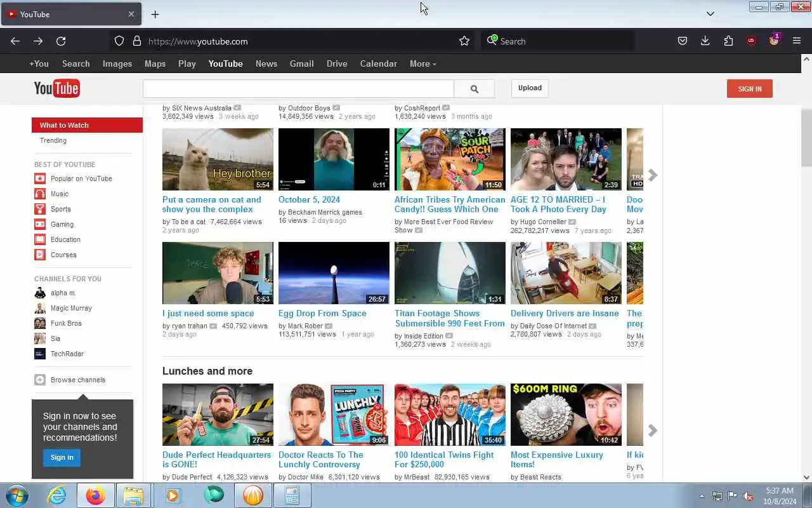The width and height of the screenshot is (812, 508).
Task: Click the site security padlock icon
Action: pos(136,41)
